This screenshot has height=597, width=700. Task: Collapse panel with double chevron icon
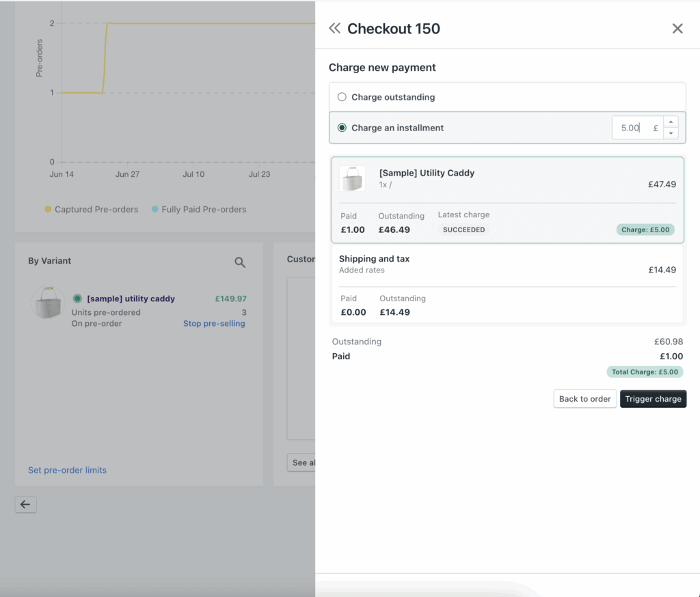click(x=334, y=28)
